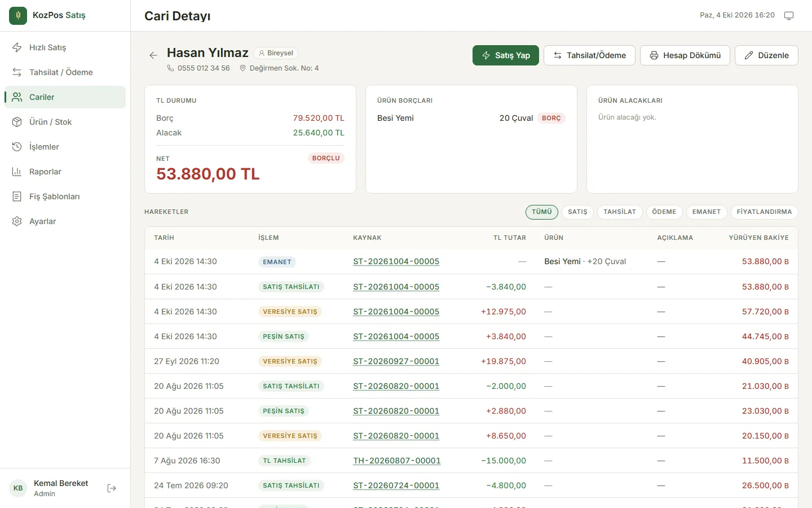Click the +19.875,00 amount cell
Screen dimensions: 812x508
coord(503,361)
